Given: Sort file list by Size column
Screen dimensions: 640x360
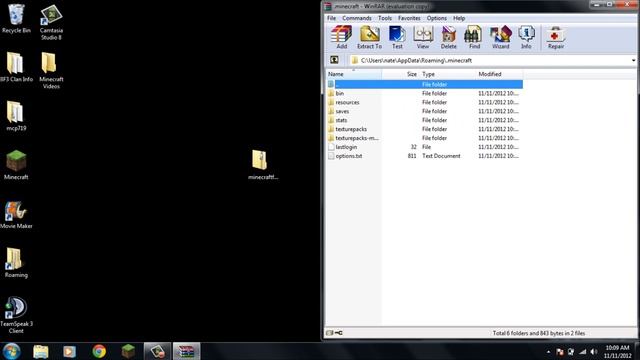Looking at the screenshot, I should click(401, 74).
